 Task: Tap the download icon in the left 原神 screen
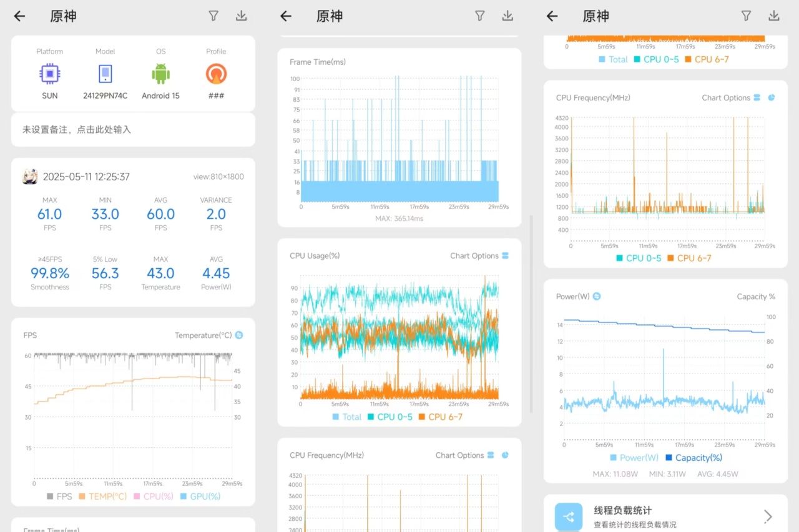[x=242, y=16]
